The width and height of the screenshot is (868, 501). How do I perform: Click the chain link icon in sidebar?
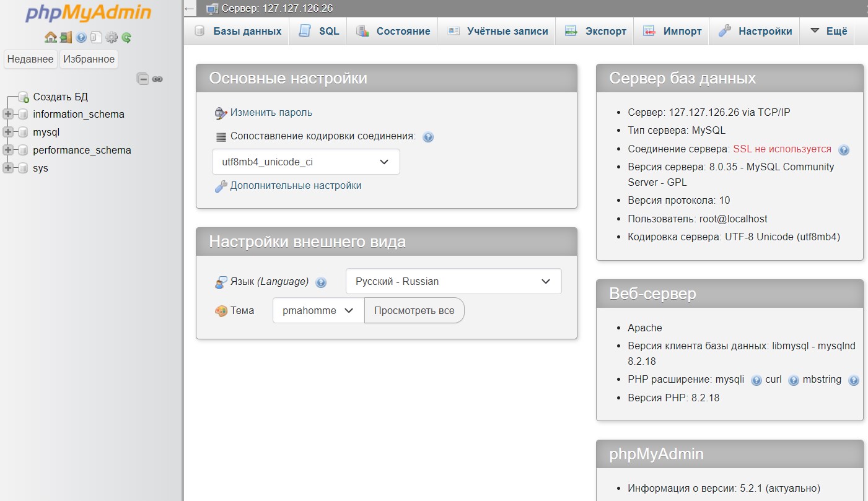(157, 79)
